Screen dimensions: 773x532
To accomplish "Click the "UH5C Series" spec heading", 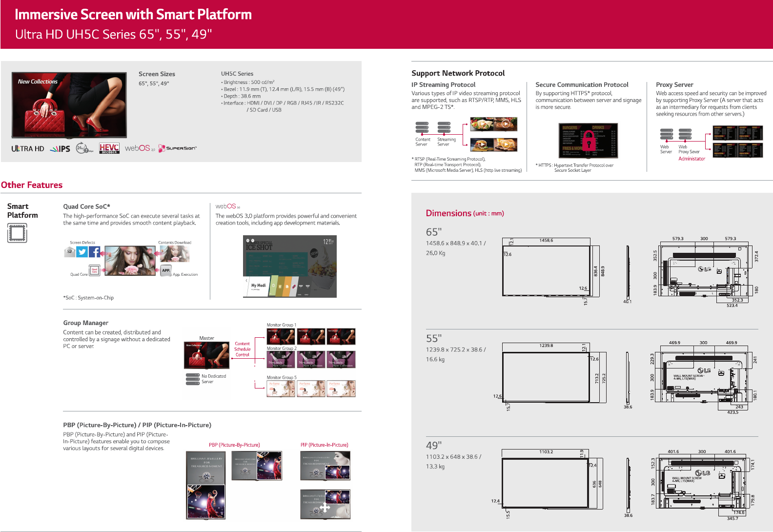I will point(237,74).
